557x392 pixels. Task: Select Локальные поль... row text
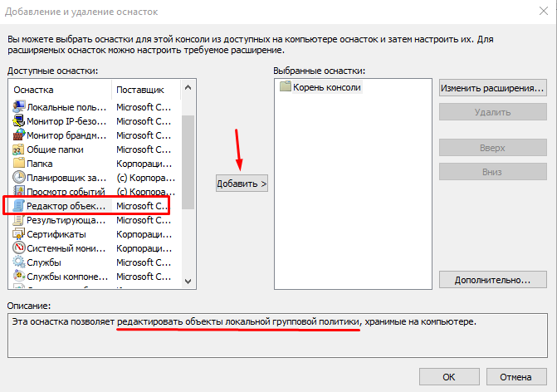pyautogui.click(x=66, y=107)
